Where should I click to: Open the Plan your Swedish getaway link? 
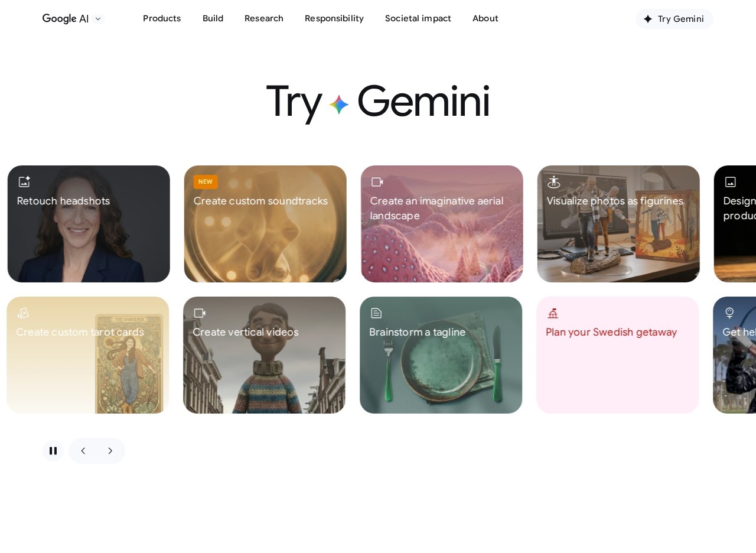[x=611, y=332]
